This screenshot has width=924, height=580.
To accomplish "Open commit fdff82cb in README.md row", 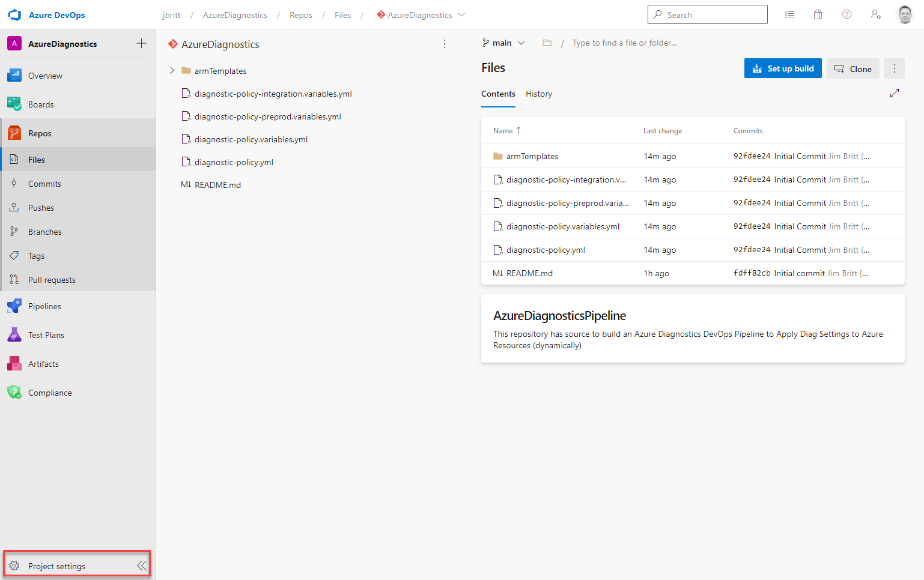I will (752, 273).
